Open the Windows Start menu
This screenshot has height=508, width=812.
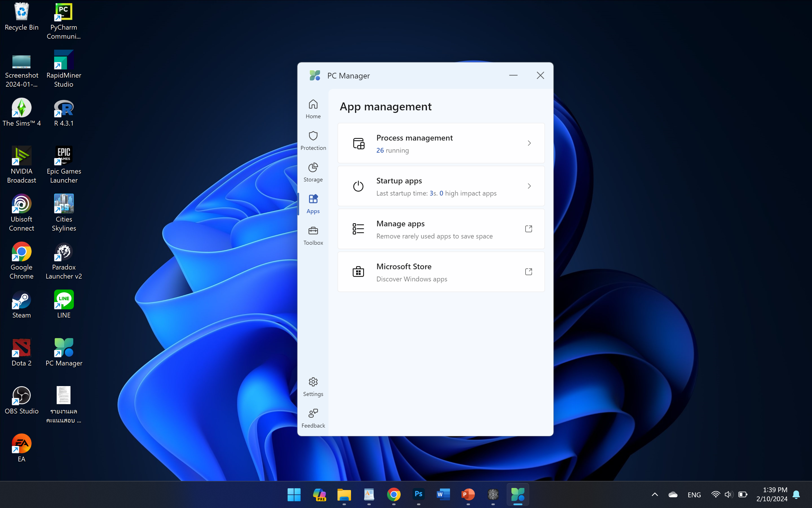[294, 494]
